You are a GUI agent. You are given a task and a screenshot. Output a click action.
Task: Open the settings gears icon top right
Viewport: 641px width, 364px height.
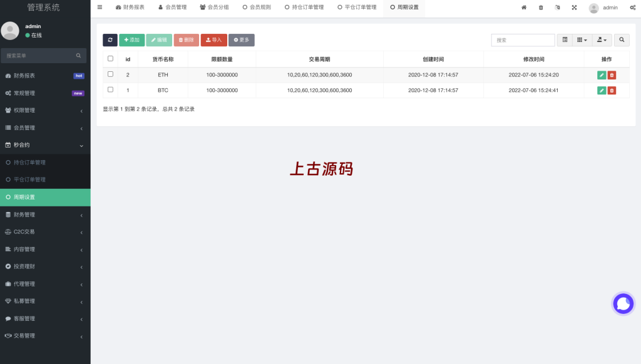633,8
